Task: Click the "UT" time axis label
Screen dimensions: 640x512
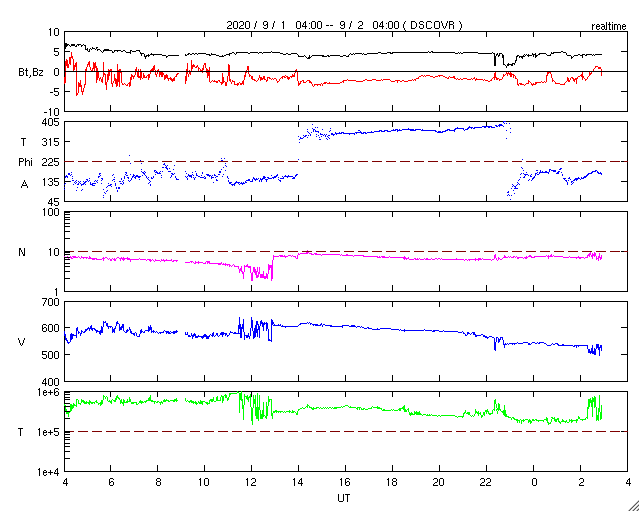Action: [343, 499]
